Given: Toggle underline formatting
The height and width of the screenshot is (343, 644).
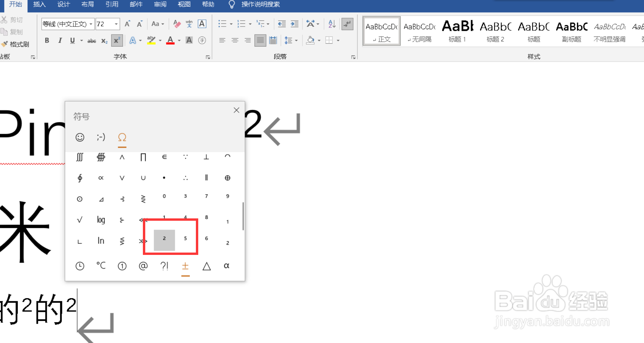Looking at the screenshot, I should [x=72, y=41].
